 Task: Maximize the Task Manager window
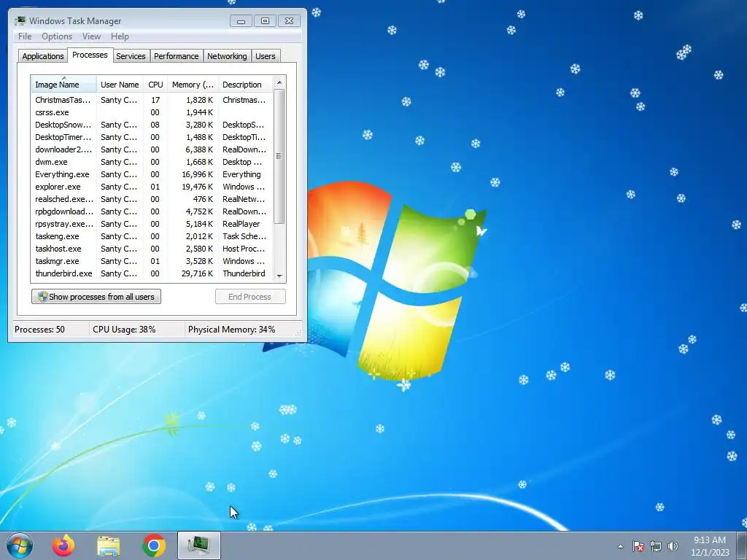pyautogui.click(x=265, y=21)
